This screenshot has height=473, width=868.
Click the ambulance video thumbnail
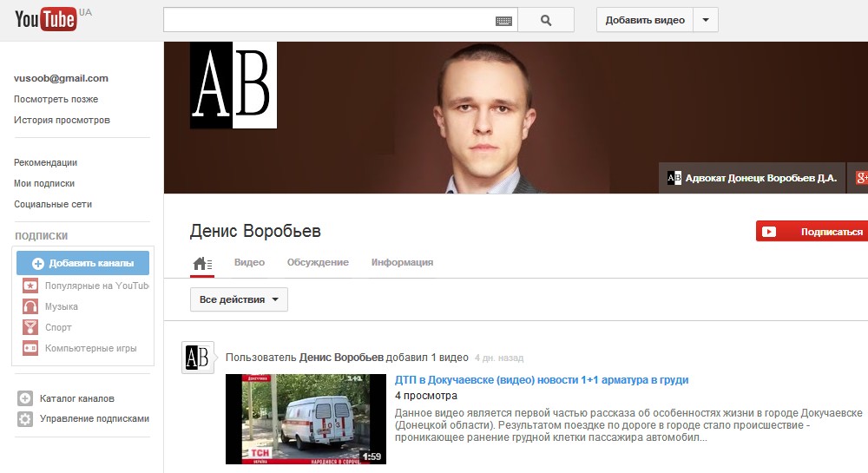pos(306,419)
